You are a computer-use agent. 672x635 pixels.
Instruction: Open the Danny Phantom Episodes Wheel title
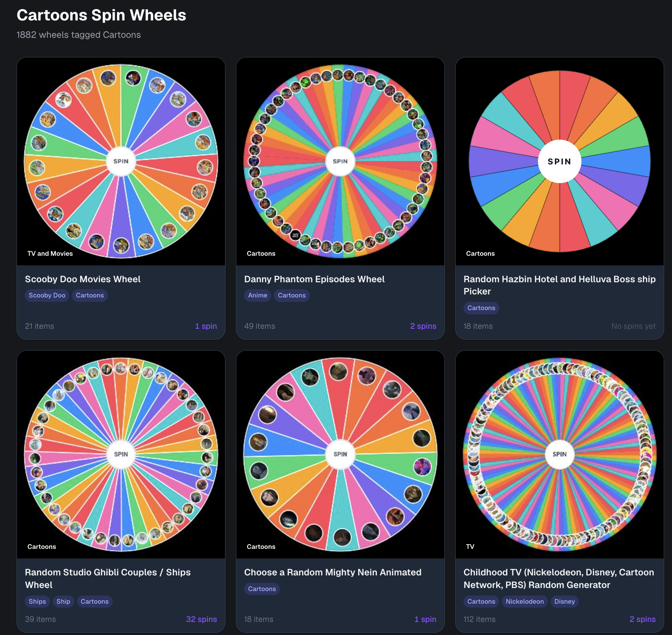[x=314, y=279]
